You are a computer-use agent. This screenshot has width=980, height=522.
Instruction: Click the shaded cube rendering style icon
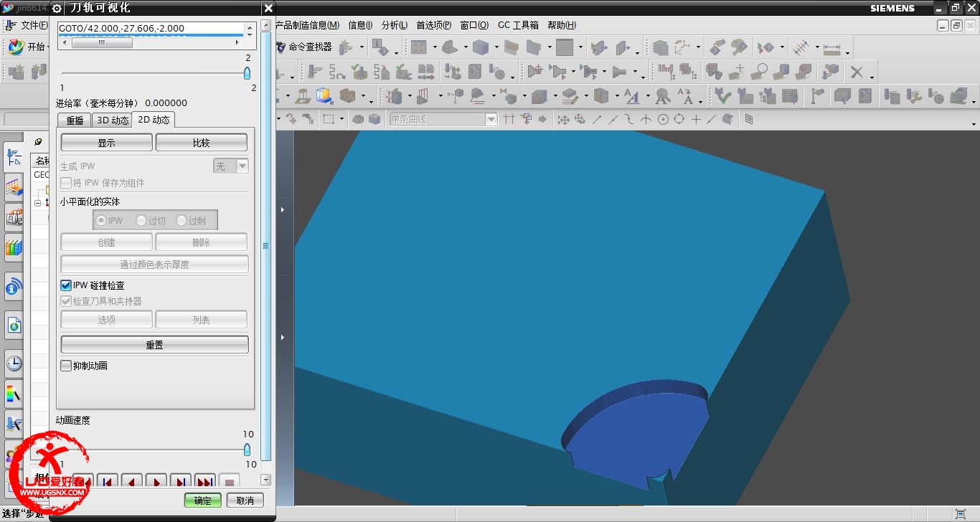(481, 47)
